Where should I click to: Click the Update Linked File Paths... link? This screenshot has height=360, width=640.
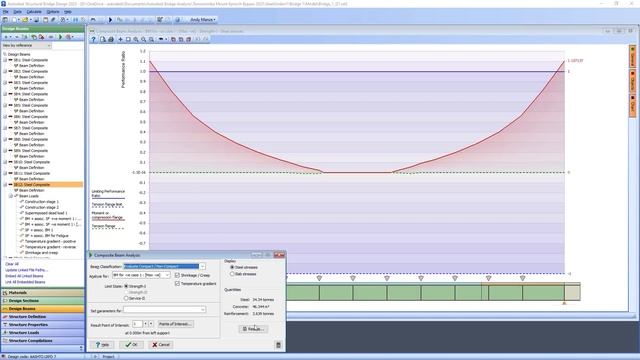(27, 270)
